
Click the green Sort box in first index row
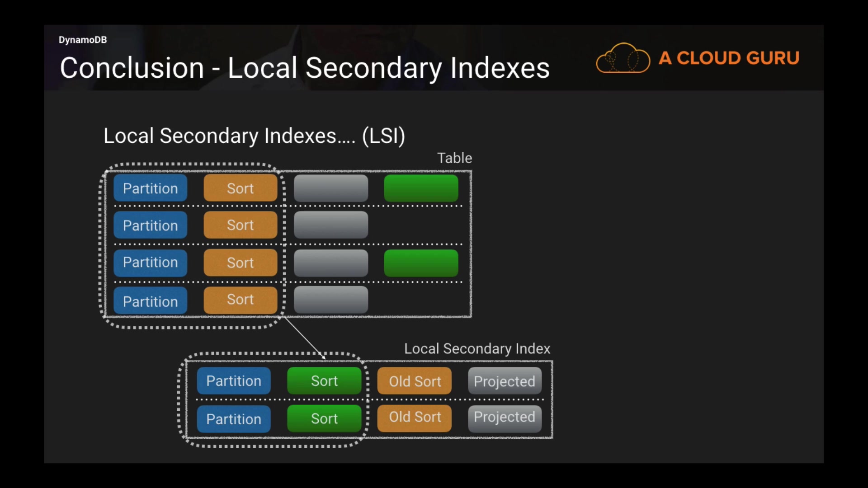[x=324, y=381]
